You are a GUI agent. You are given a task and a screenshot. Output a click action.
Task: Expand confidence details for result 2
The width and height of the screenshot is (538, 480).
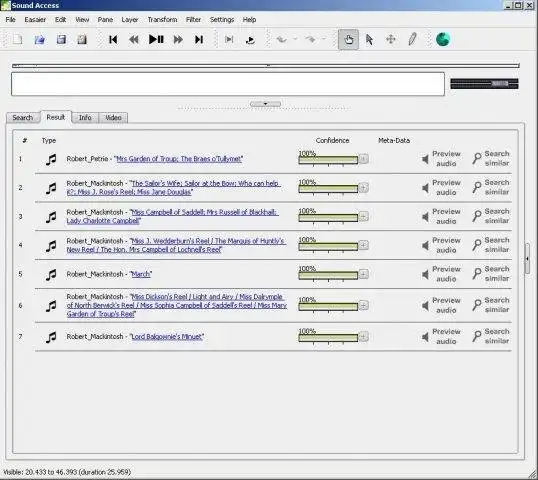coord(363,188)
